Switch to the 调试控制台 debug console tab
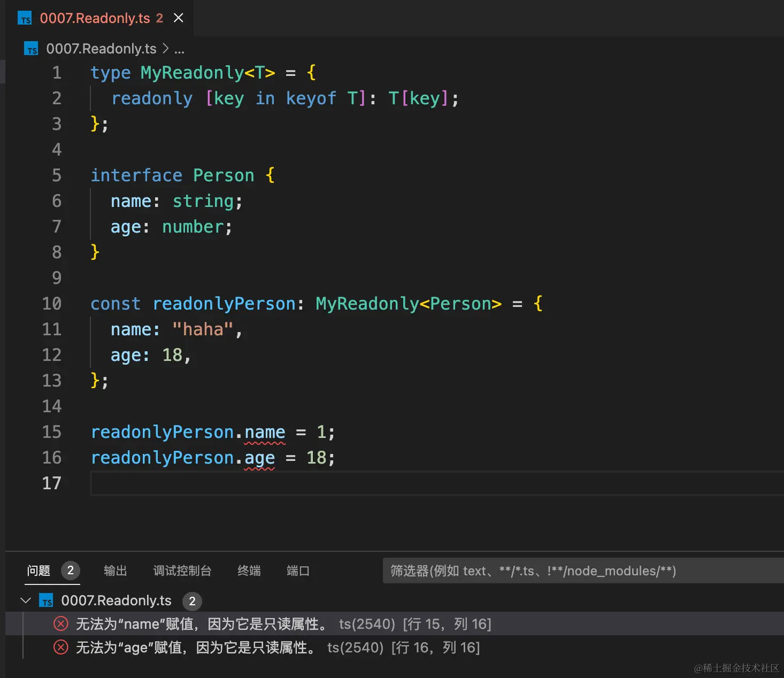This screenshot has height=678, width=784. [x=182, y=571]
